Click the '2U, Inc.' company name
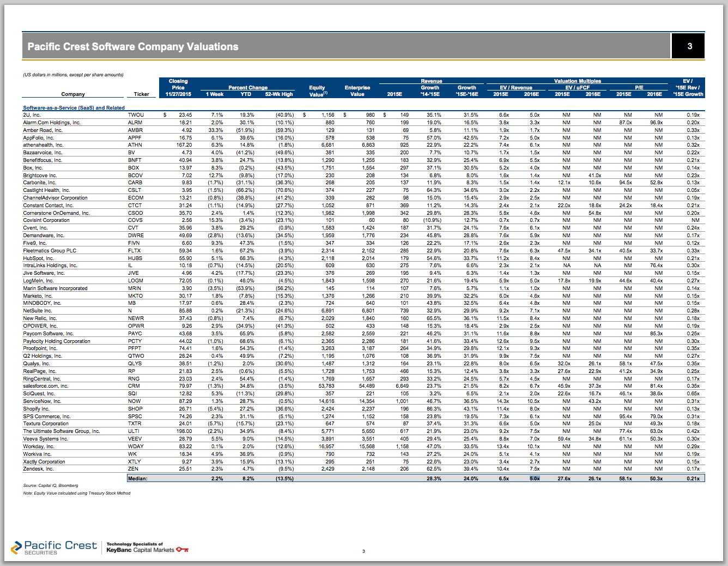The image size is (728, 566). 32,115
